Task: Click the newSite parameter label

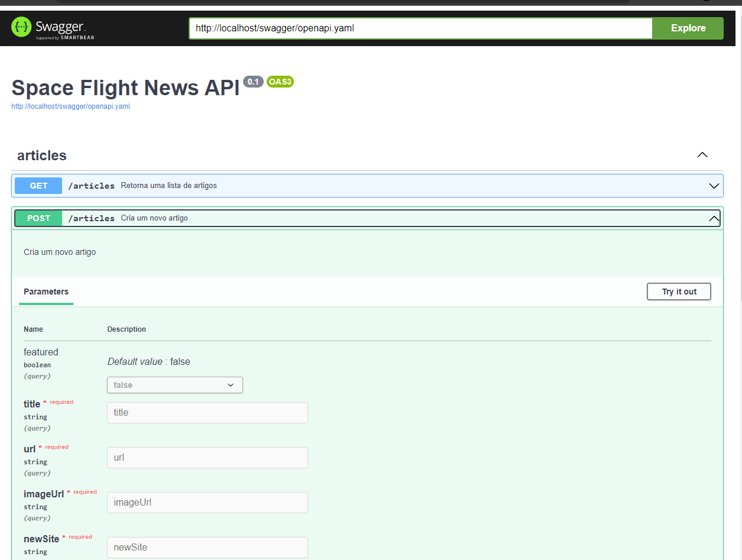Action: [41, 539]
